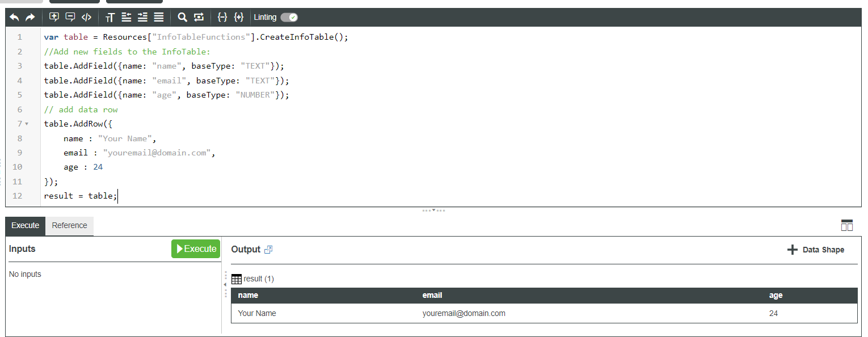Click the find and replace icon
The height and width of the screenshot is (337, 868).
[199, 17]
